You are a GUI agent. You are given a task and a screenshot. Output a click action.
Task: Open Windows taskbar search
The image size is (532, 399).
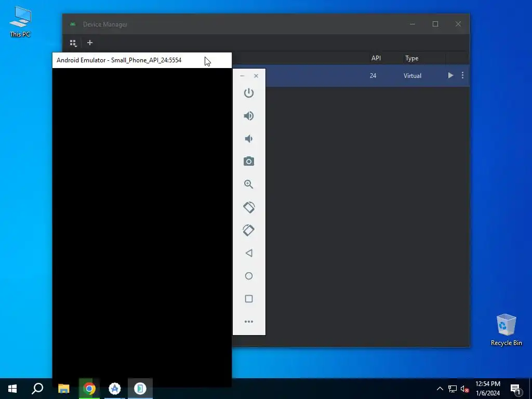[x=37, y=389]
